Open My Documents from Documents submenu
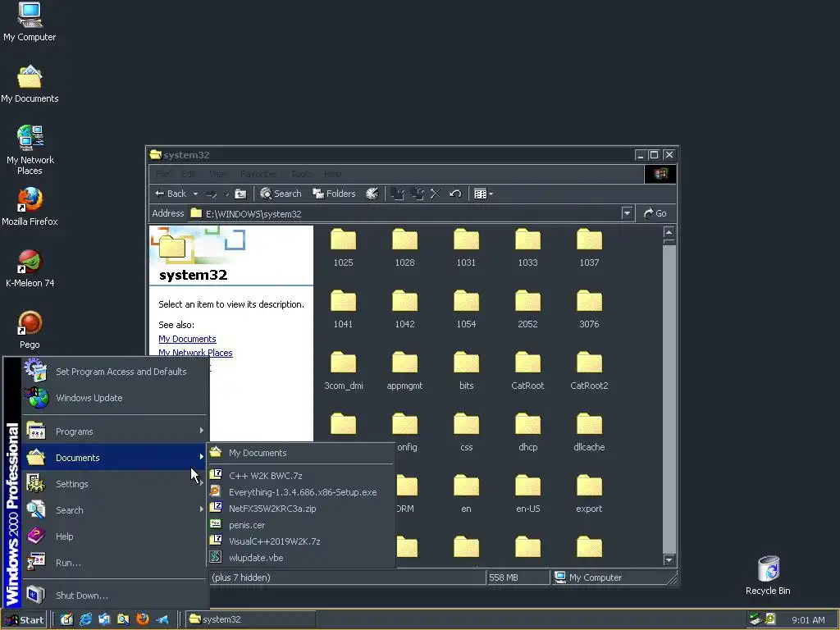Image resolution: width=840 pixels, height=630 pixels. (x=301, y=453)
